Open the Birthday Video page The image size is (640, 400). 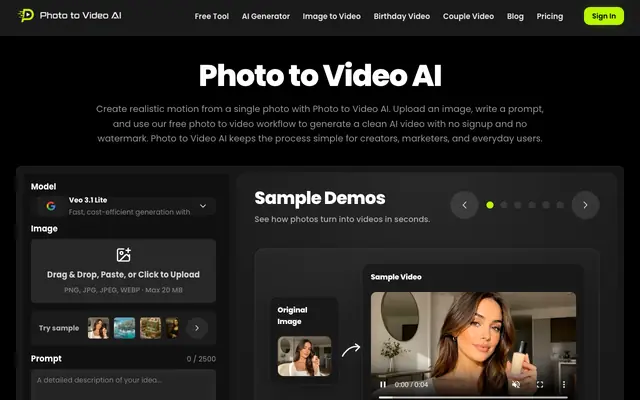coord(402,16)
